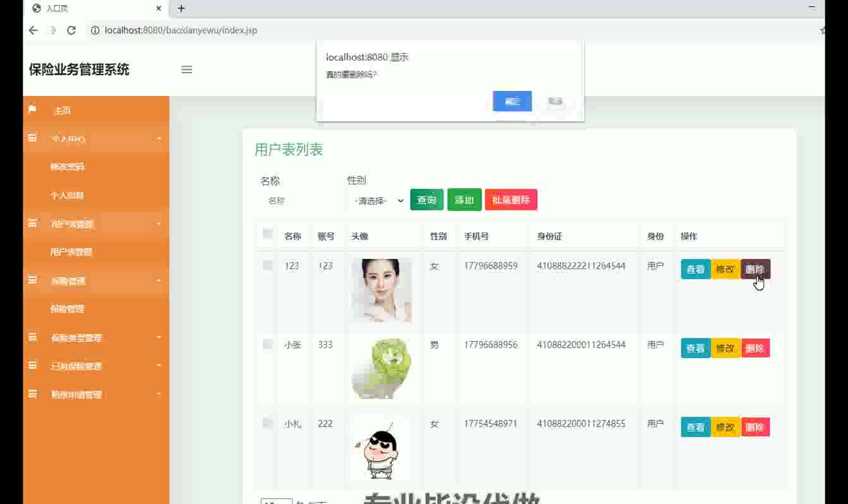
Task: Click the flag icon beside 主页
Action: [32, 110]
